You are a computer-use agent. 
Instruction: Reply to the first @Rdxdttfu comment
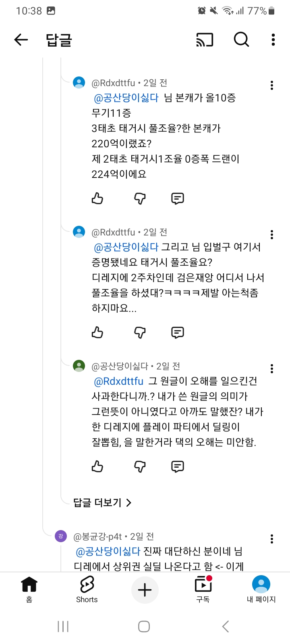point(178,198)
